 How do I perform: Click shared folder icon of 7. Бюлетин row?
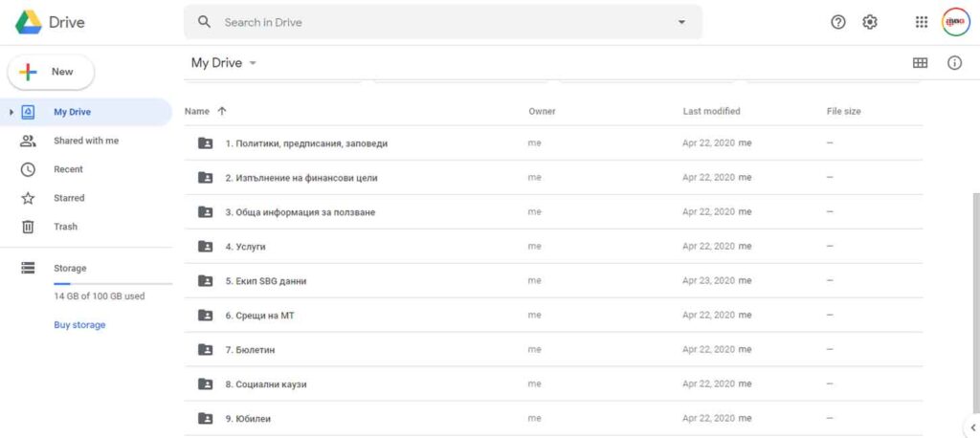pyautogui.click(x=205, y=349)
